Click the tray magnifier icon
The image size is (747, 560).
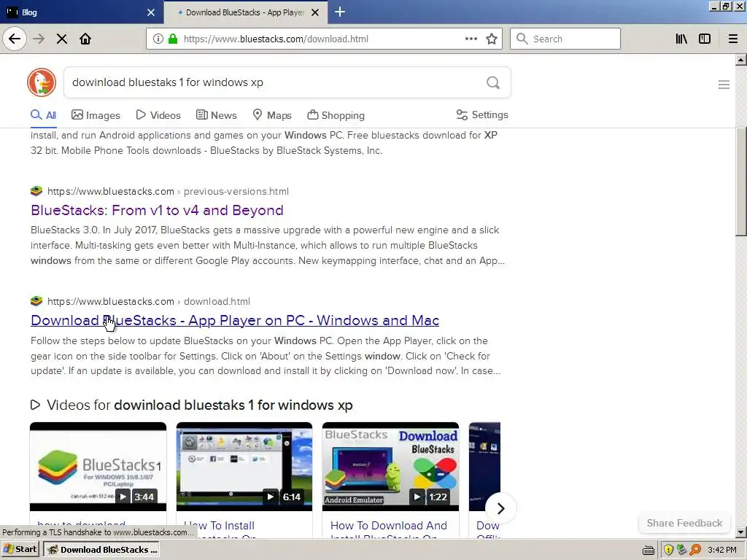[x=695, y=550]
